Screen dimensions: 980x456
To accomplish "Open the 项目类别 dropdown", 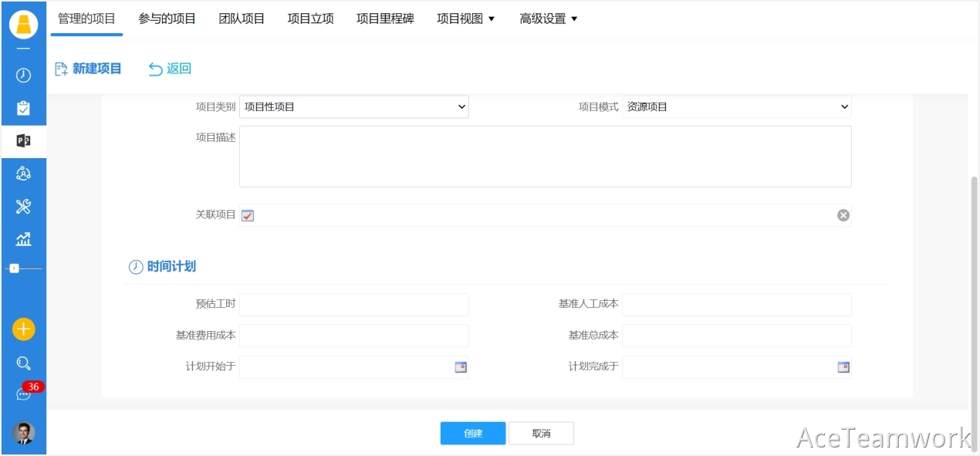I will pos(353,107).
